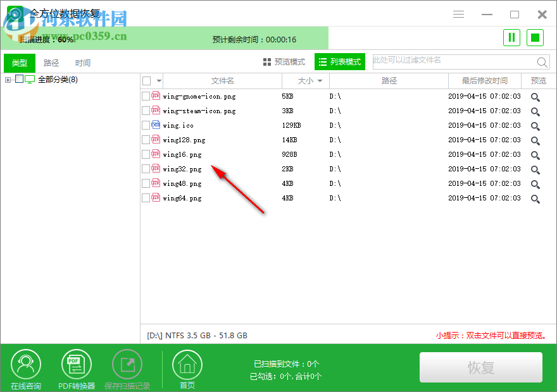Switch to 预览模式 preview mode
The image size is (557, 392).
284,62
